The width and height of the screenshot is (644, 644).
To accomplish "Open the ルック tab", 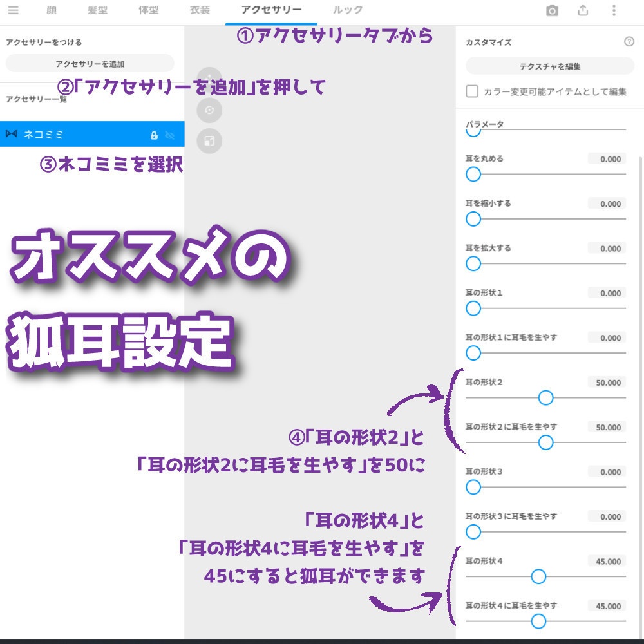I will pos(346,10).
